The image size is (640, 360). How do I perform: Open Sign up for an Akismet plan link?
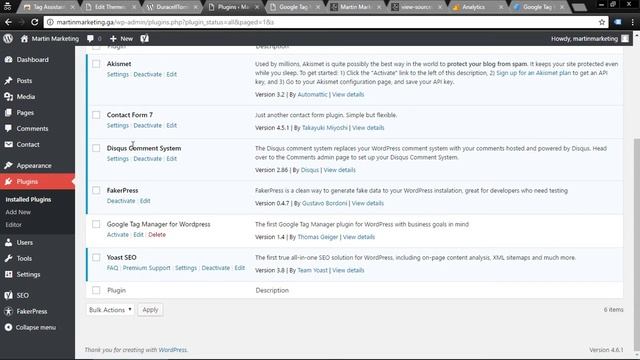pos(533,73)
